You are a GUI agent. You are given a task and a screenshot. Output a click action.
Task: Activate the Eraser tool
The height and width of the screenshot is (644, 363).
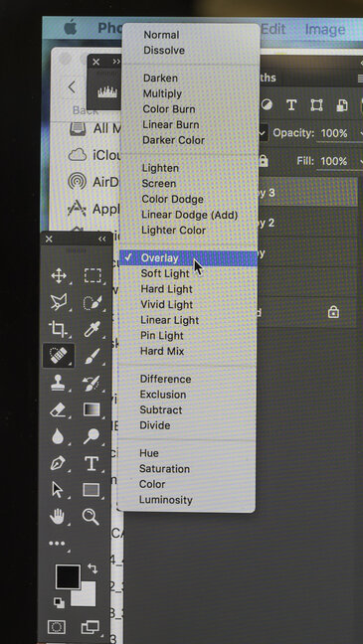tap(58, 409)
